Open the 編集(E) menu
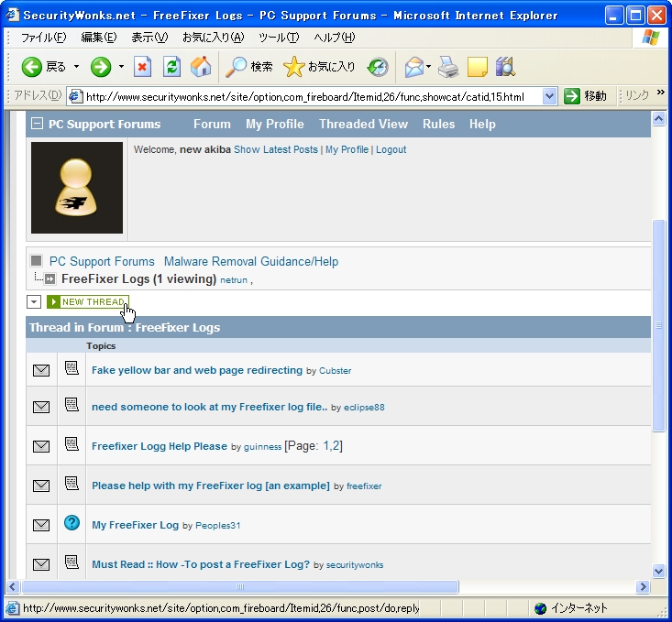672x622 pixels. (99, 38)
